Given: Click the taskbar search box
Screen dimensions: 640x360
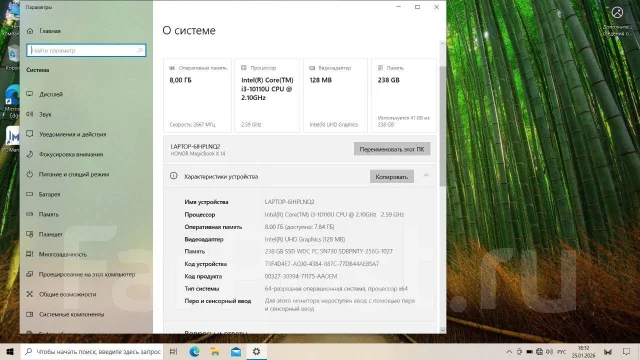Looking at the screenshot, I should (x=92, y=351).
